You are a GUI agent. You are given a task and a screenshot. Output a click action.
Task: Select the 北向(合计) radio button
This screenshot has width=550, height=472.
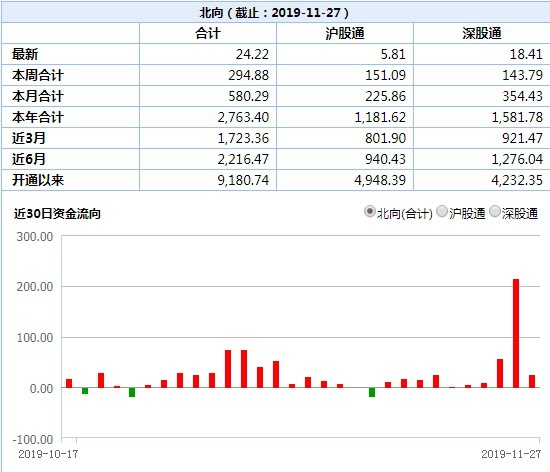pyautogui.click(x=370, y=211)
